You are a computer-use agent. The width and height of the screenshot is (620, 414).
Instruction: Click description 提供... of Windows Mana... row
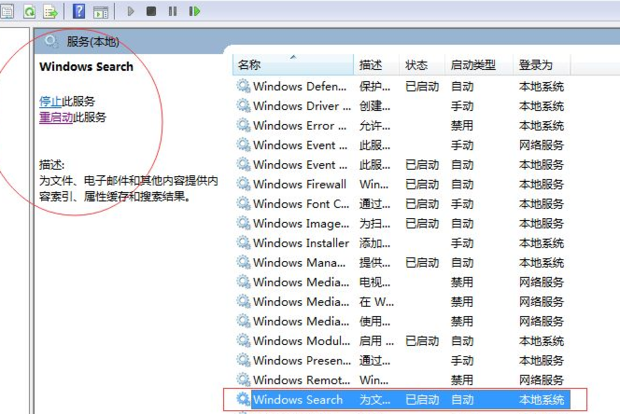point(374,263)
